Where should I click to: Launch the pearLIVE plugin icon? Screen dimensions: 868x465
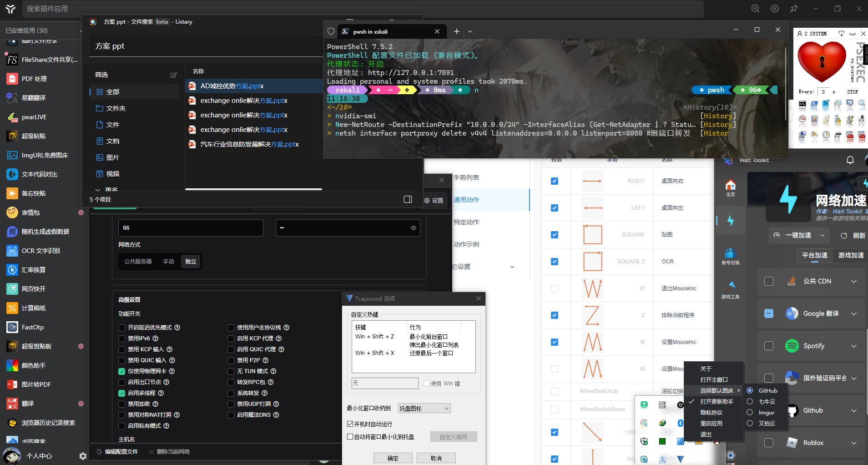[x=12, y=117]
